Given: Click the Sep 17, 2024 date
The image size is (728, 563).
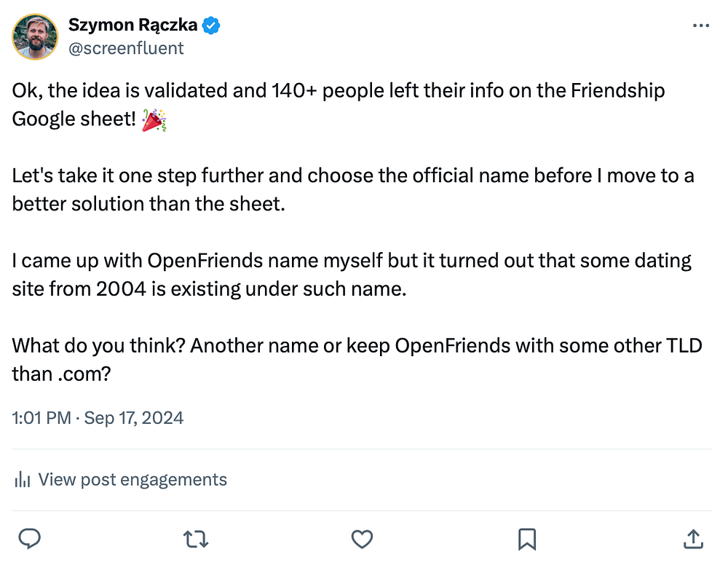Looking at the screenshot, I should pos(134,418).
